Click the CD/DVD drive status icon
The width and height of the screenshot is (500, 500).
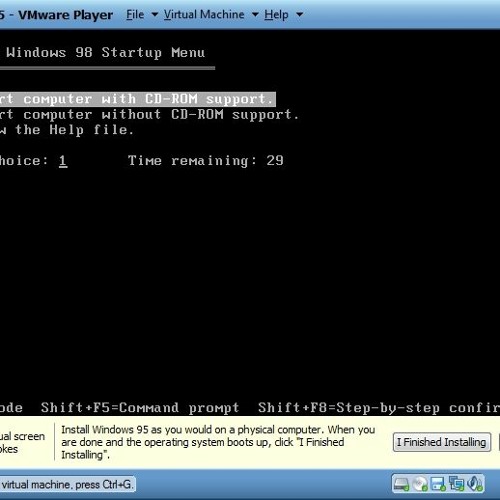pos(420,484)
